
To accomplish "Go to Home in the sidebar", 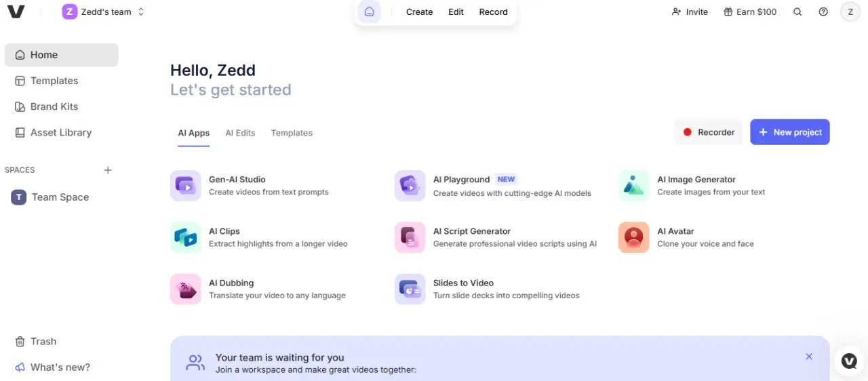I will click(61, 55).
